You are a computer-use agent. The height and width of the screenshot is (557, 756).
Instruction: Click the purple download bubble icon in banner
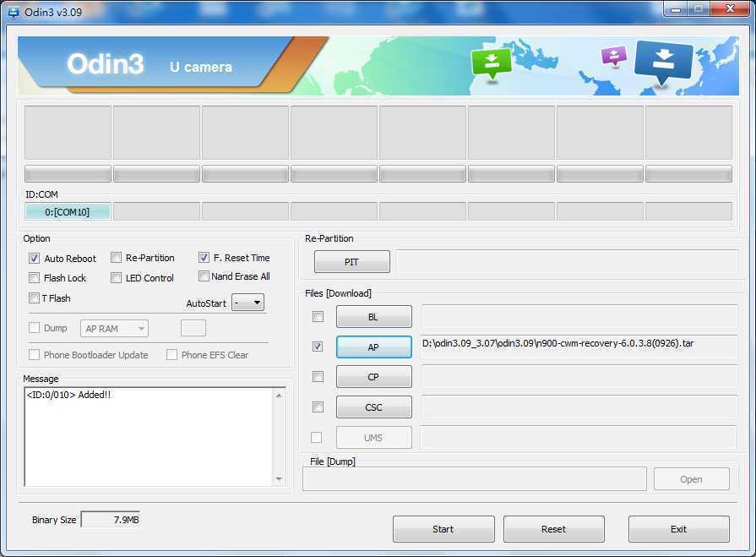(614, 56)
